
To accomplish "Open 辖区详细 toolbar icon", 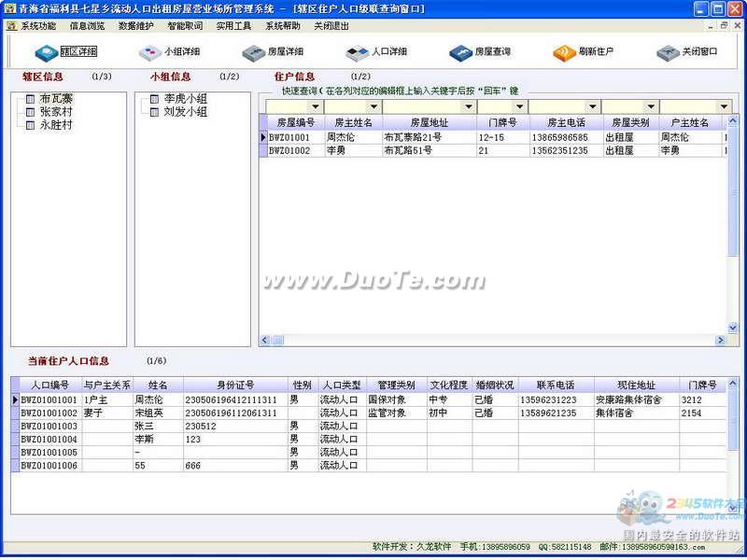I will click(47, 52).
